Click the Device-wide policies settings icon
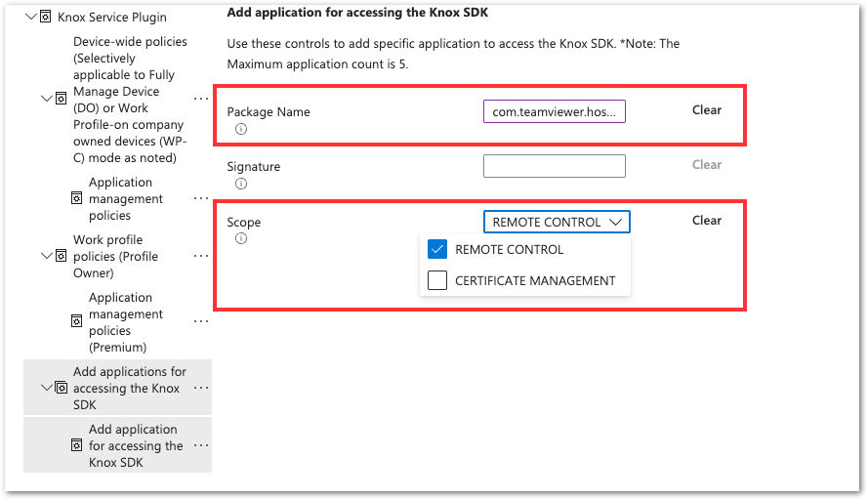 (x=61, y=99)
